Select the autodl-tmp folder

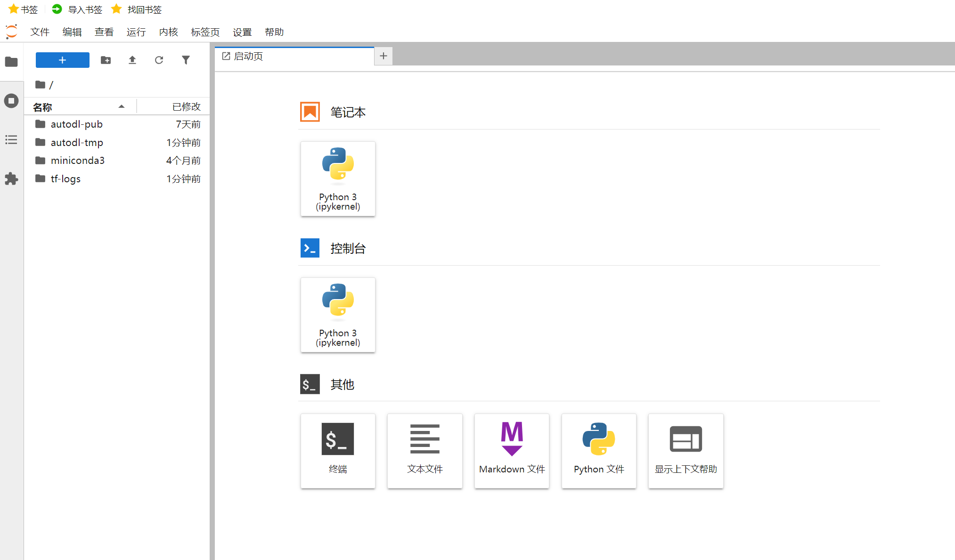pos(77,142)
